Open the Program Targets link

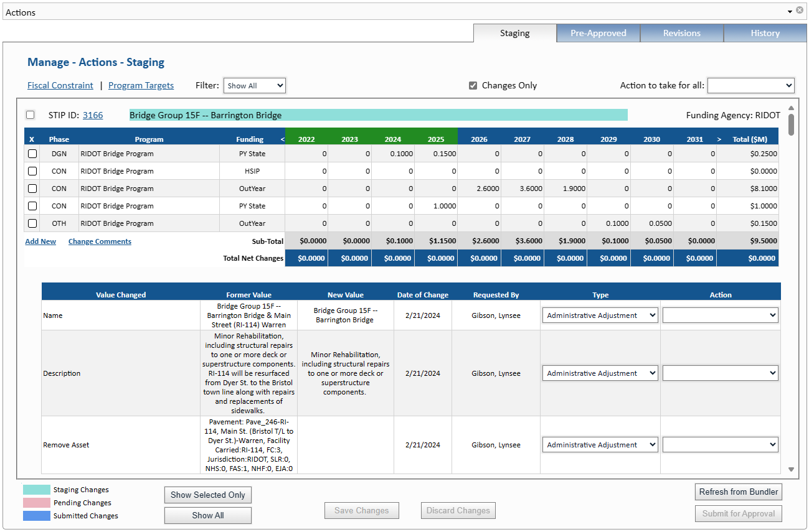[x=141, y=86]
